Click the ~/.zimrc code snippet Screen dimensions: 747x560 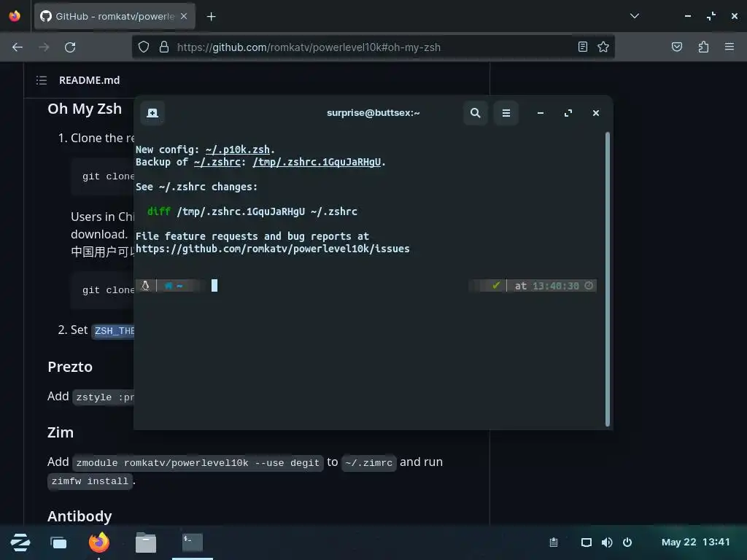(368, 463)
